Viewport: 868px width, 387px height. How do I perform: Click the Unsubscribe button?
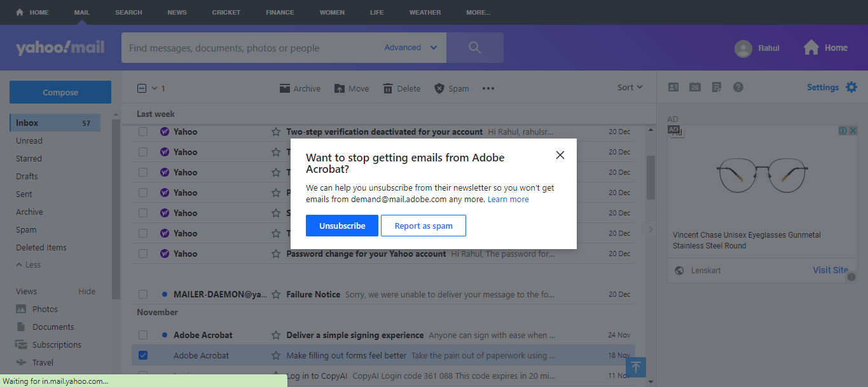coord(342,226)
